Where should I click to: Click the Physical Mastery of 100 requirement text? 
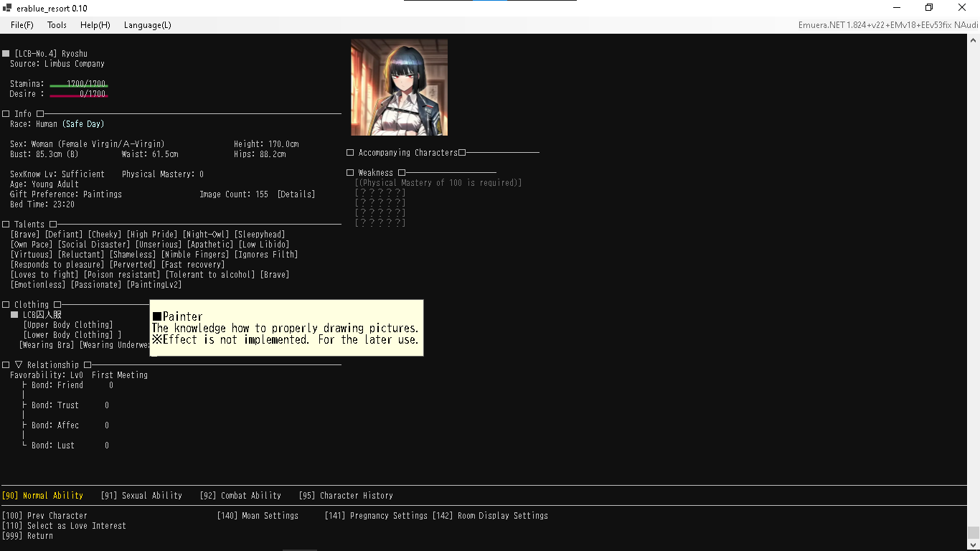438,183
